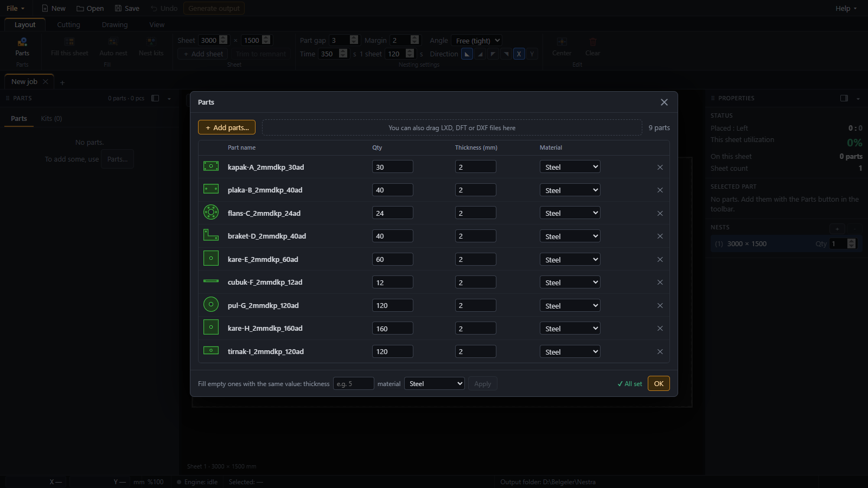This screenshot has width=868, height=488.
Task: Click the pul-G washer part thumbnail
Action: click(211, 304)
